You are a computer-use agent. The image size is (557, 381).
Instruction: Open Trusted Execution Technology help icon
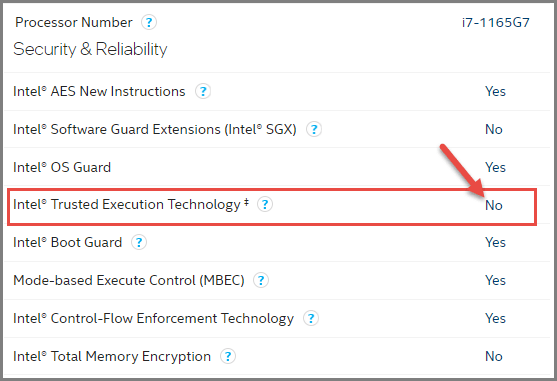pyautogui.click(x=265, y=204)
